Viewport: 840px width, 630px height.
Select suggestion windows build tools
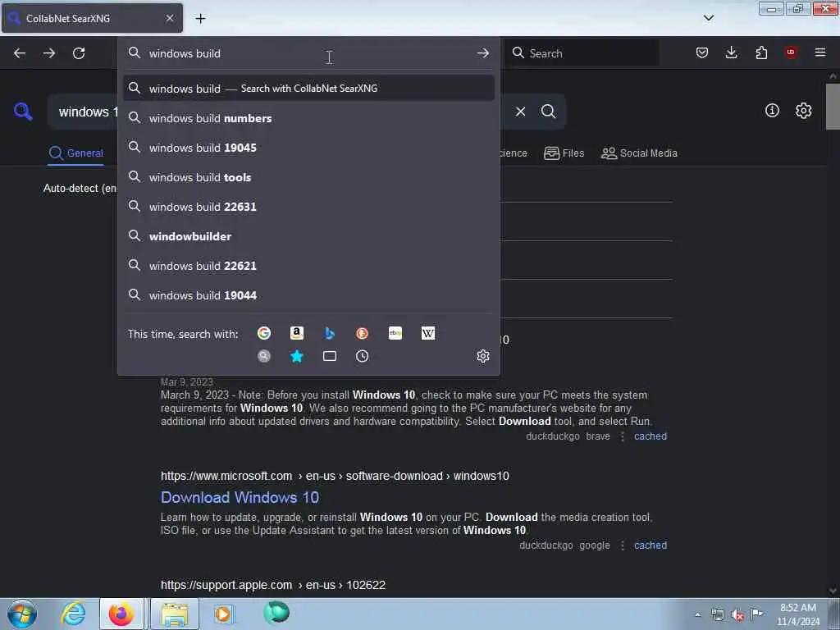[x=308, y=177]
